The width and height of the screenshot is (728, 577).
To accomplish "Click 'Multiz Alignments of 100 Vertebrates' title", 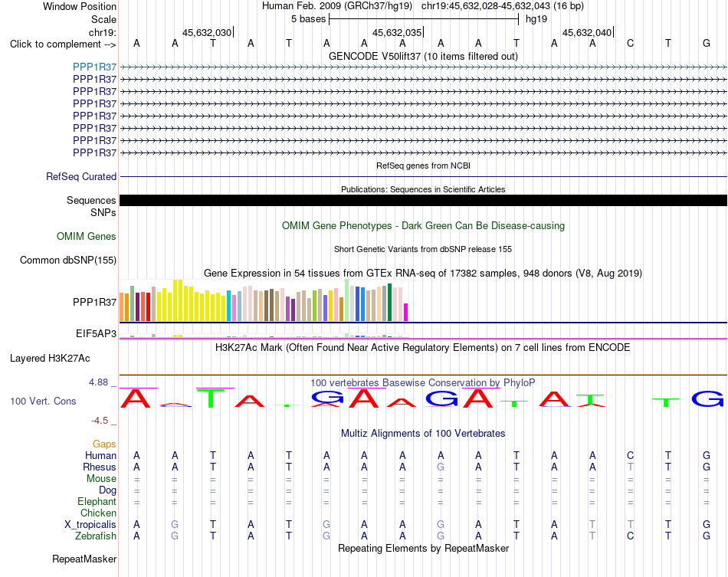I will click(423, 434).
